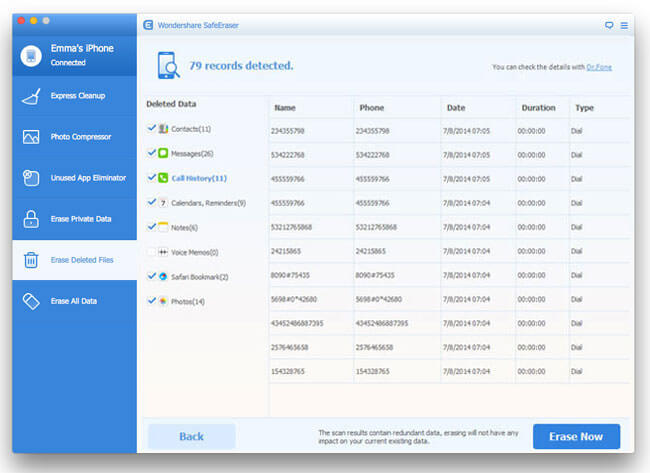This screenshot has width=650, height=473.
Task: Click the '79 records detected.' heading
Action: coord(241,65)
